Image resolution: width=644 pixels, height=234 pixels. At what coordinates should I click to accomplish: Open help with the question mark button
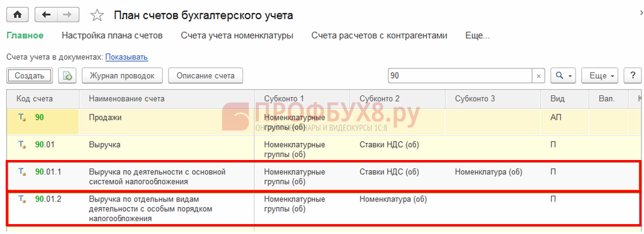coord(632,76)
